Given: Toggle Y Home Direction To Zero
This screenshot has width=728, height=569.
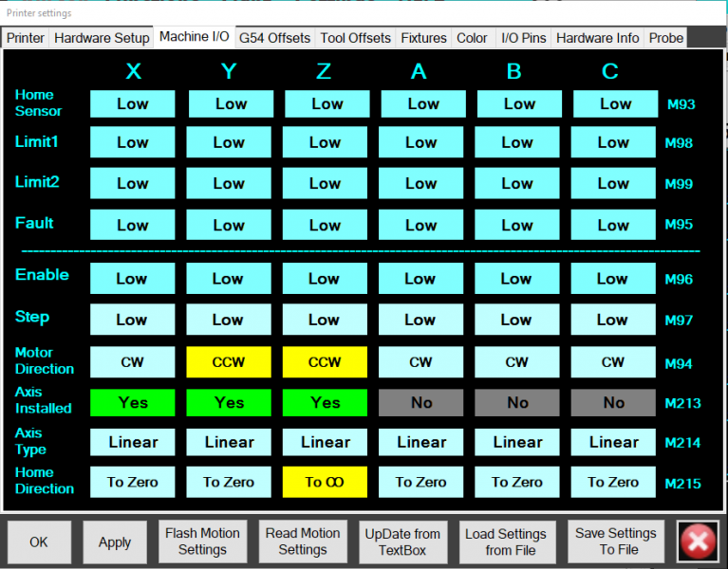Looking at the screenshot, I should click(229, 483).
